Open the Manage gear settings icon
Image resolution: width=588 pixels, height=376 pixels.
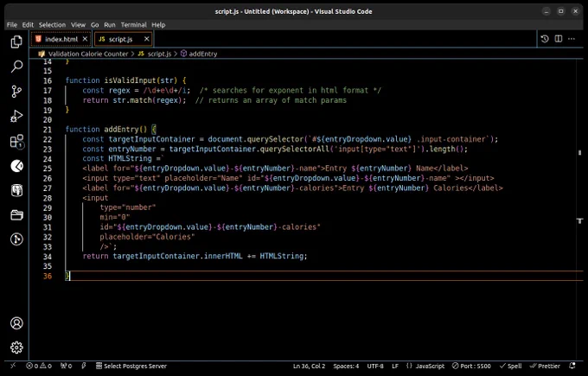pos(16,347)
